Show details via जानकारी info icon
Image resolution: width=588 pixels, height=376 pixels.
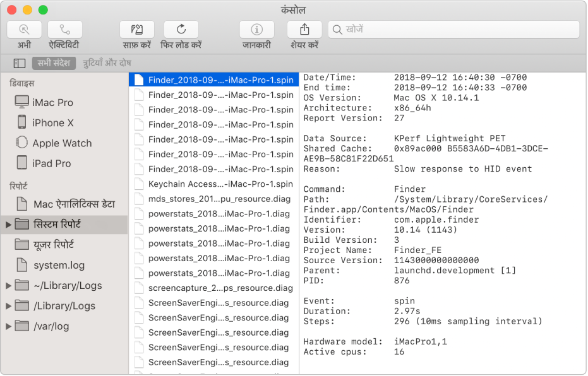click(257, 29)
